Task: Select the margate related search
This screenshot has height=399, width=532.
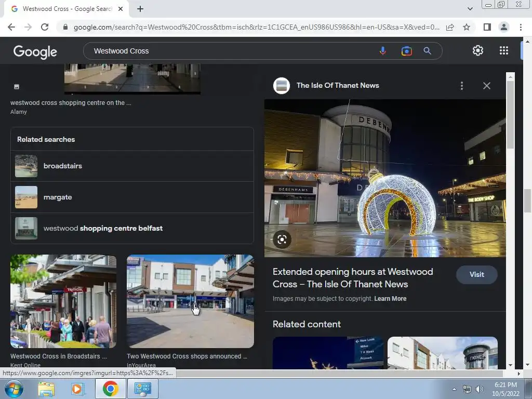Action: tap(132, 197)
